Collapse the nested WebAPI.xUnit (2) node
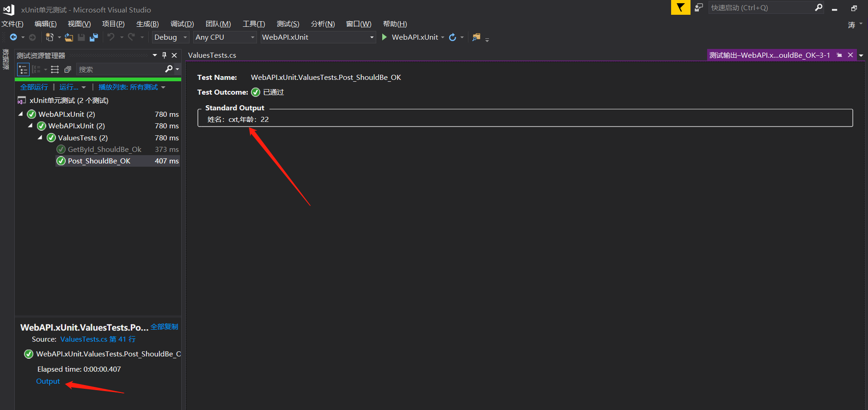The image size is (868, 410). (30, 125)
